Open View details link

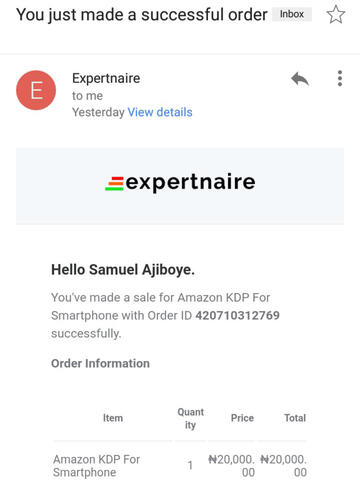[x=160, y=112]
